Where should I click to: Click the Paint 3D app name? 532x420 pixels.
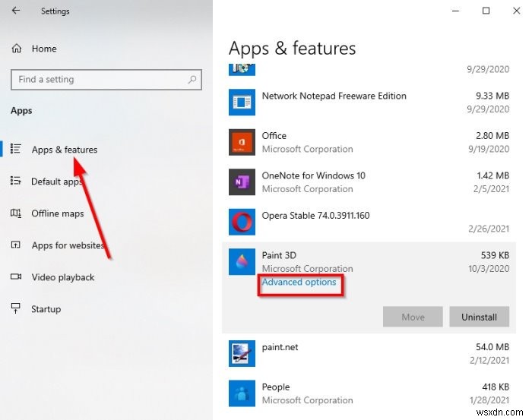point(279,255)
